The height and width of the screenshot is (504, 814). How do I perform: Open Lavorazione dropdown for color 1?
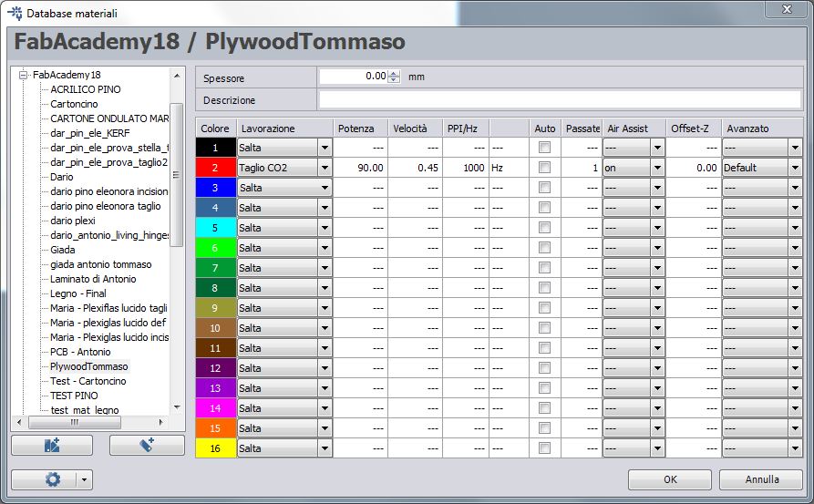tap(325, 148)
